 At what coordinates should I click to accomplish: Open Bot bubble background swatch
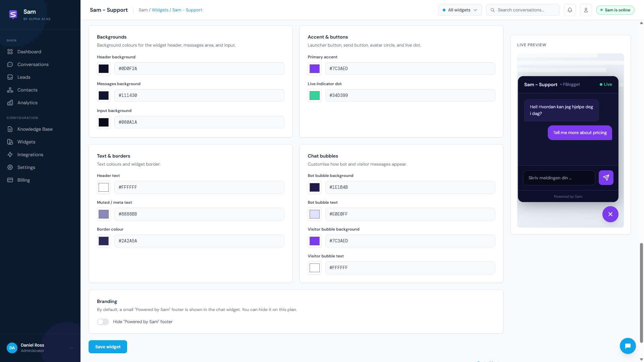click(x=315, y=187)
